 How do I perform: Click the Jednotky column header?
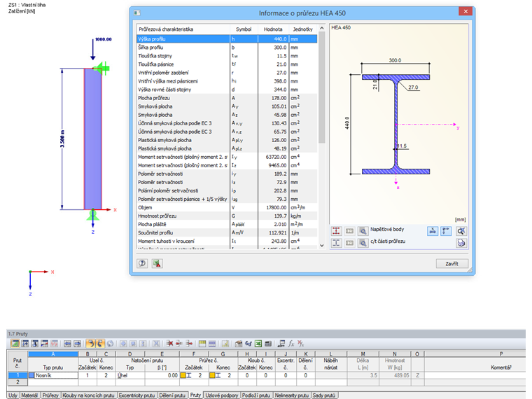(303, 29)
